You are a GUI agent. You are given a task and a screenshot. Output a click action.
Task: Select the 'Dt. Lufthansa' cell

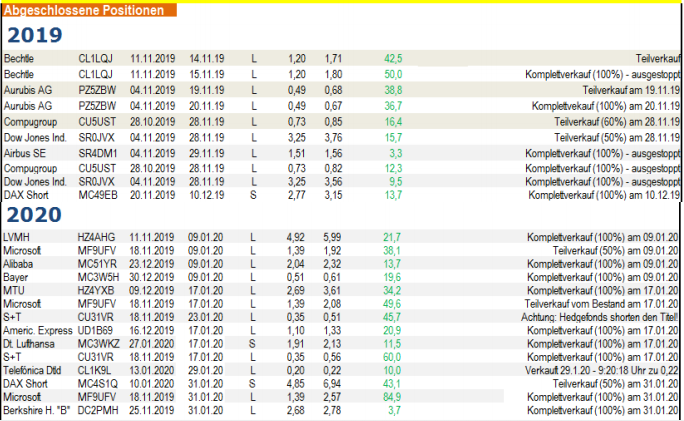tap(28, 344)
